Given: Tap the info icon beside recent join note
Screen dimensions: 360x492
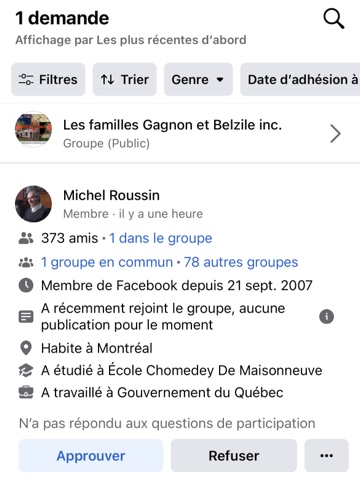Looking at the screenshot, I should coord(326,317).
